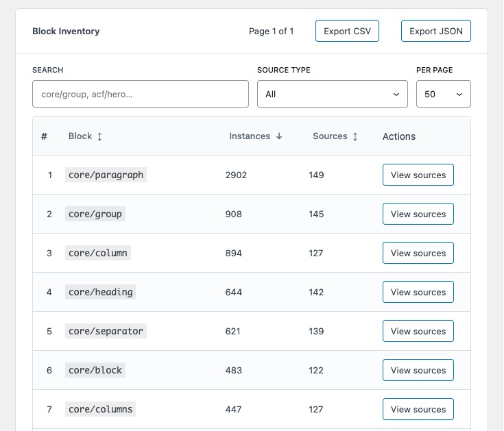
Task: View sources for core/columns row
Action: (x=418, y=409)
